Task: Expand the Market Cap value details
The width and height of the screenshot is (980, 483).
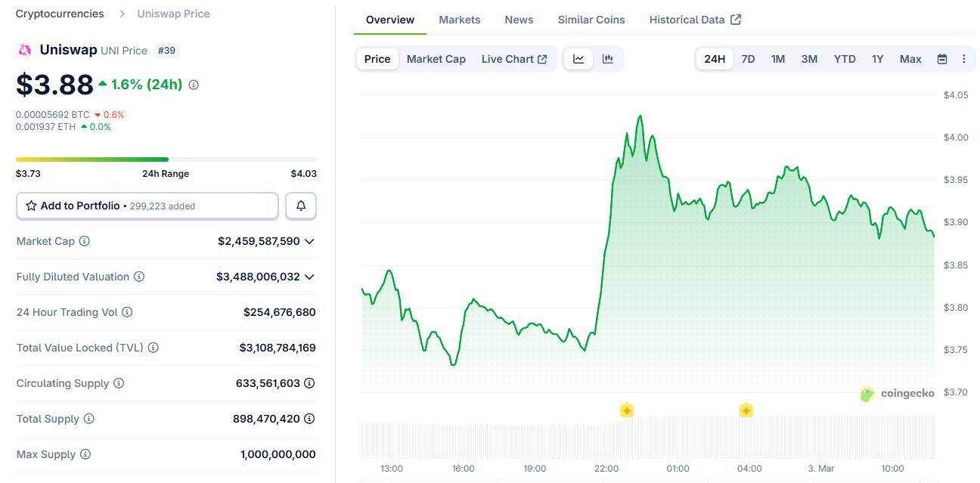Action: pos(309,241)
